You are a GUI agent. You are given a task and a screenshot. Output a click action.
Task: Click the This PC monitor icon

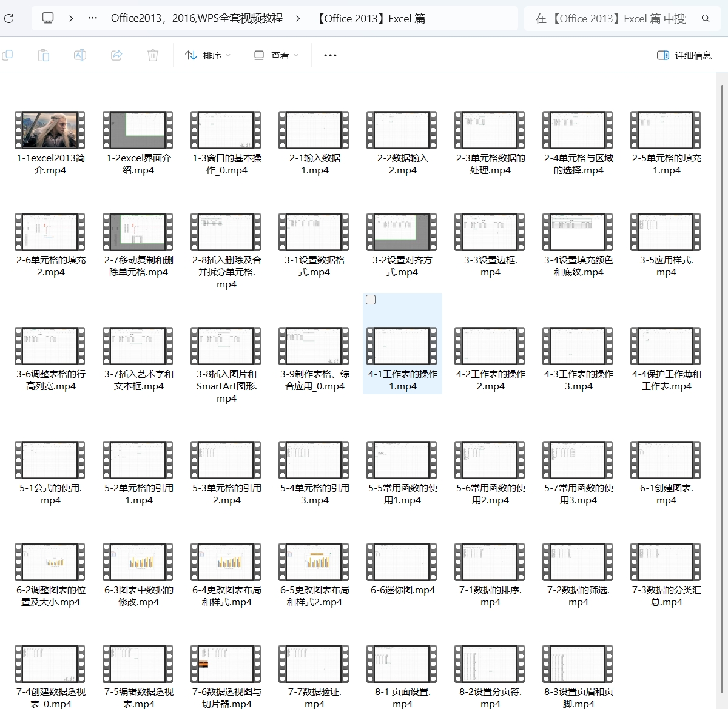[48, 18]
